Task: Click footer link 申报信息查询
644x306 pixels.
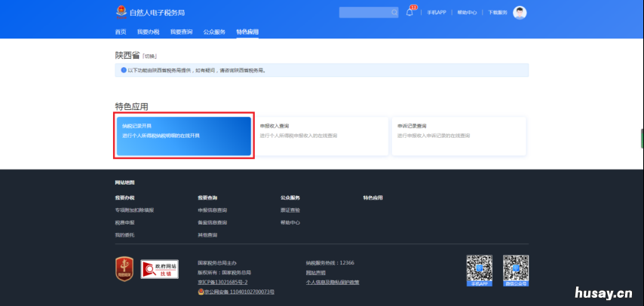Action: coord(212,210)
